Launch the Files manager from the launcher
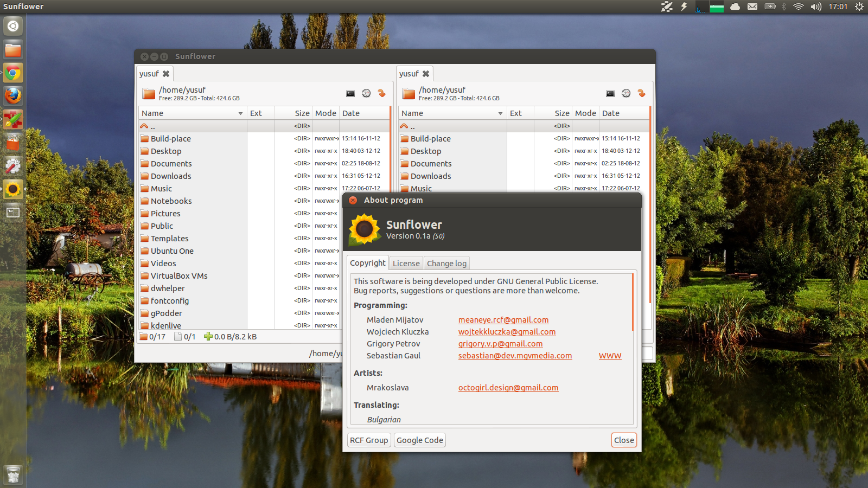 pyautogui.click(x=13, y=50)
